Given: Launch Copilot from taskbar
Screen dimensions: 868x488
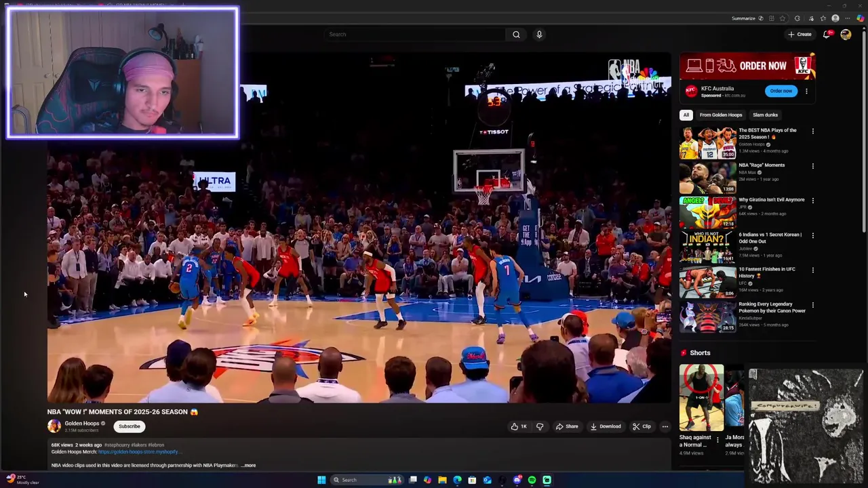Looking at the screenshot, I should (x=427, y=480).
